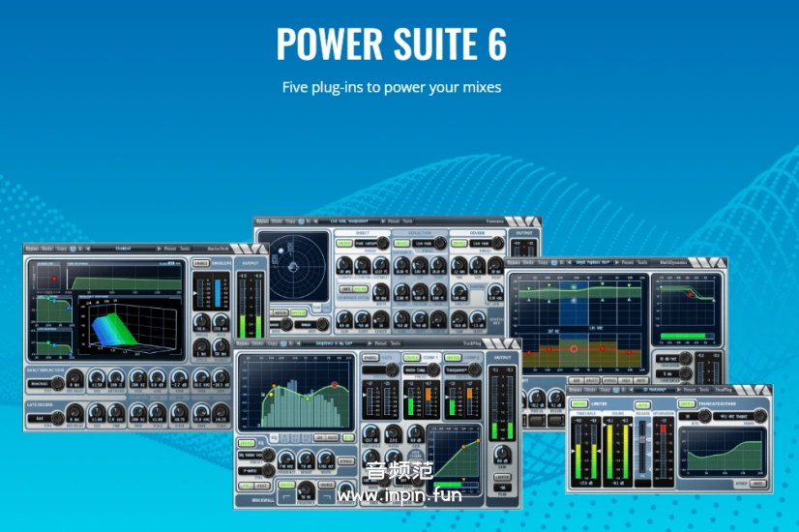Toggle Comp 2 Enable in TrackPlug
This screenshot has width=799, height=532.
tap(452, 357)
